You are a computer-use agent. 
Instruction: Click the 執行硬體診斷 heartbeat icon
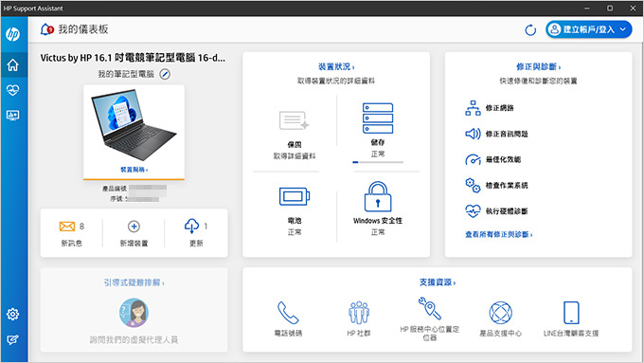tap(473, 211)
